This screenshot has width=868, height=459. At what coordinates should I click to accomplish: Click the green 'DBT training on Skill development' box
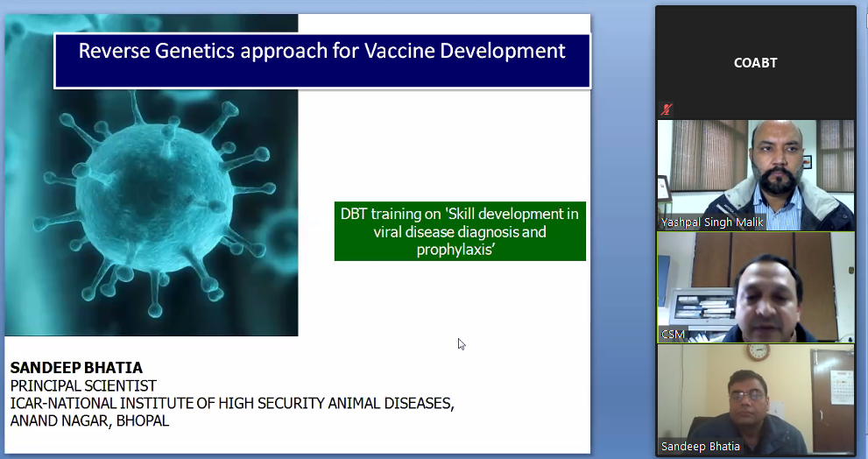pyautogui.click(x=460, y=231)
